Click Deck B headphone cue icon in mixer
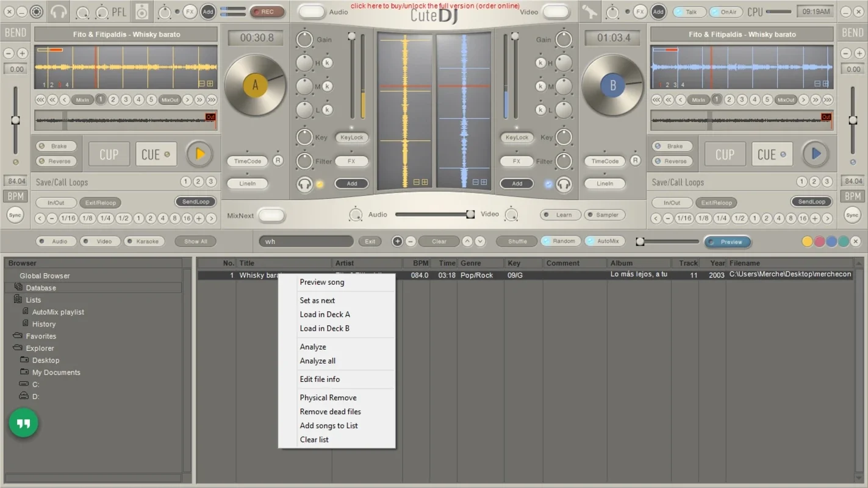The width and height of the screenshot is (868, 488). click(564, 184)
